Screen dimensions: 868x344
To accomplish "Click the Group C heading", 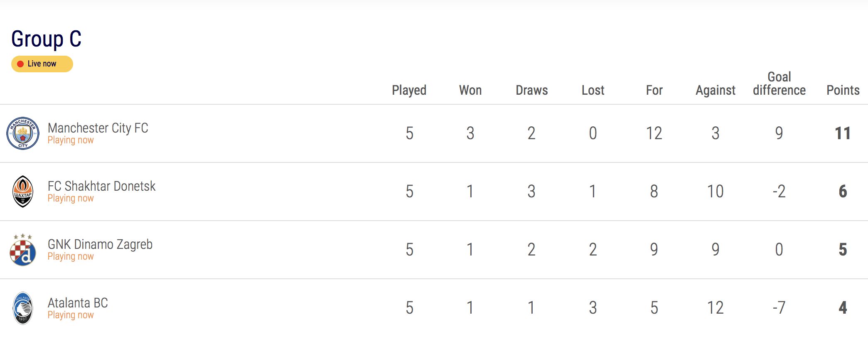I will [46, 39].
